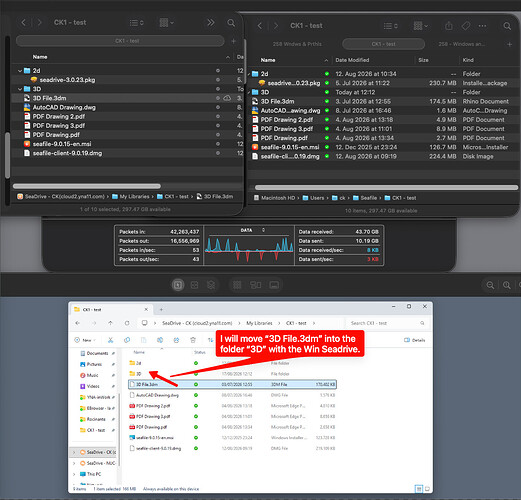Click zoom out magnifier in the viewer toolbar

click(x=490, y=285)
